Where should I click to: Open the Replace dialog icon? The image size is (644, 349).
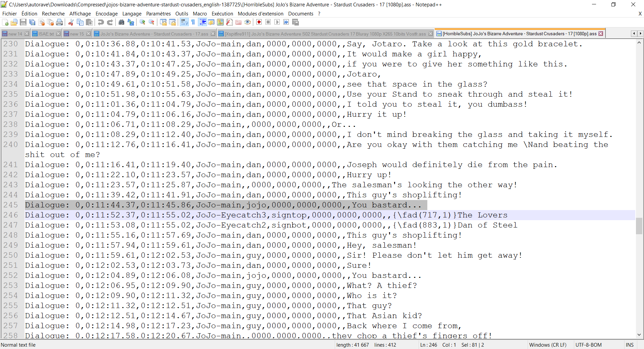pos(131,22)
